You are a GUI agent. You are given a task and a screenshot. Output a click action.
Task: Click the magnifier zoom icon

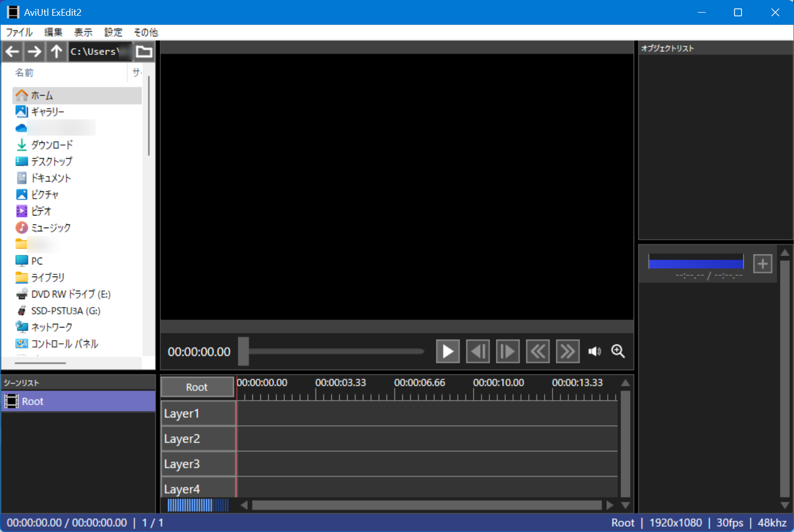(618, 351)
